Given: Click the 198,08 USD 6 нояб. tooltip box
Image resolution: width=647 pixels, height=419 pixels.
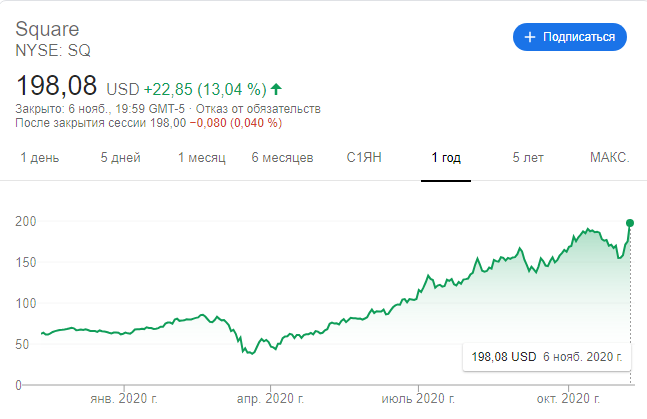Looking at the screenshot, I should 546,356.
